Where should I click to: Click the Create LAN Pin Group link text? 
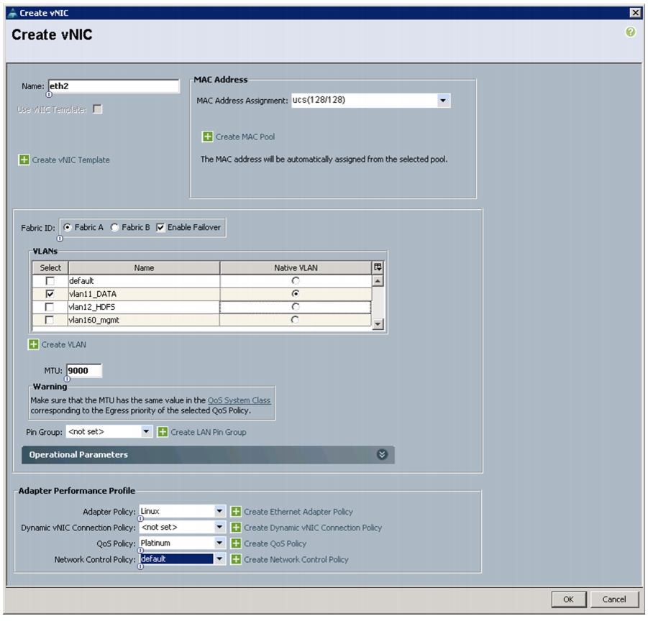[x=209, y=432]
